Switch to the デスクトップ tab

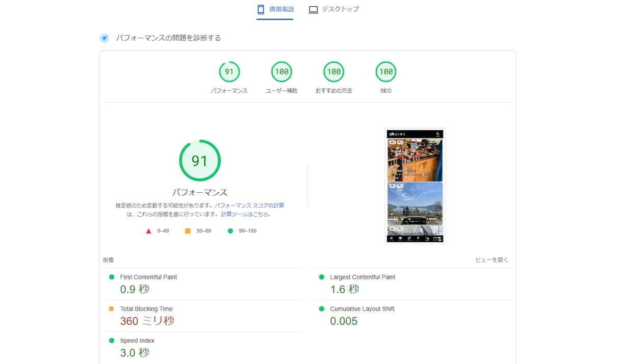click(x=334, y=9)
